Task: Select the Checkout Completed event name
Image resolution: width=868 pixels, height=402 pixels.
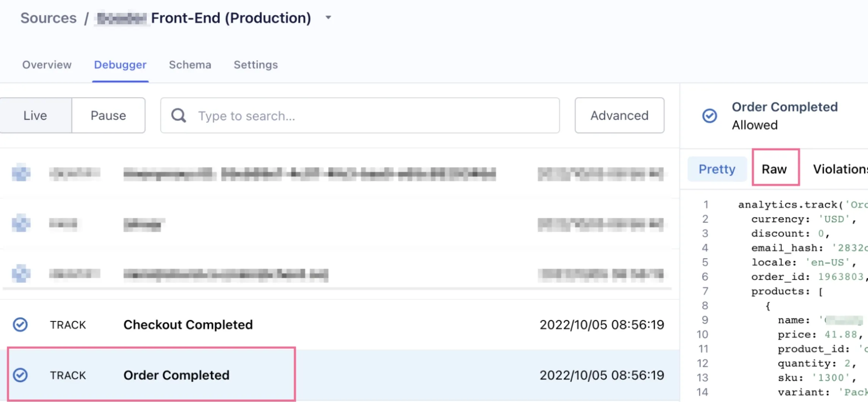Action: (188, 325)
